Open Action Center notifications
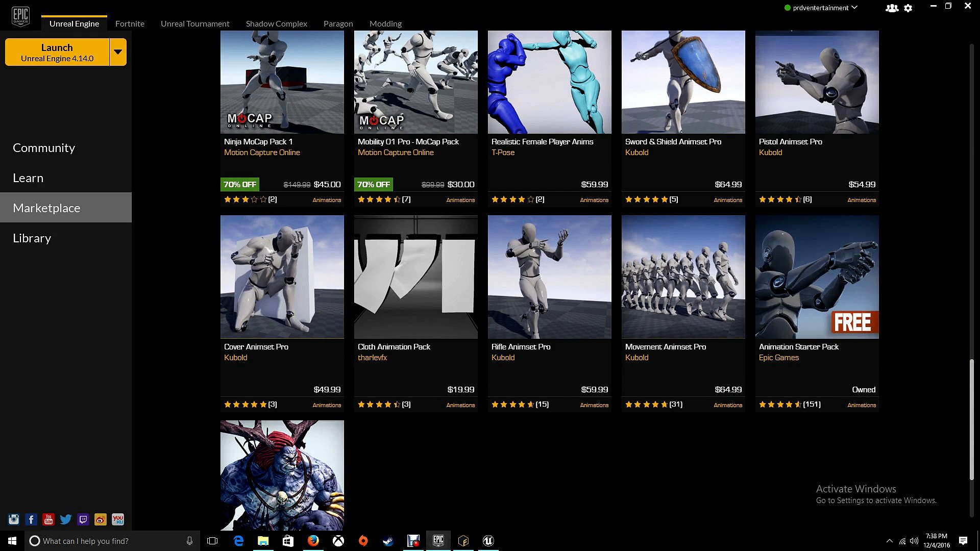This screenshot has height=551, width=980. pos(963,541)
